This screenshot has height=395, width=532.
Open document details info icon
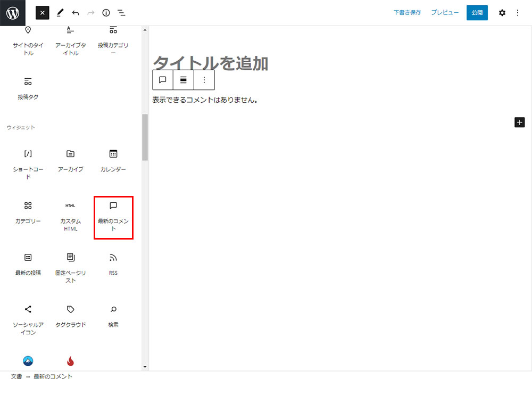pyautogui.click(x=106, y=13)
